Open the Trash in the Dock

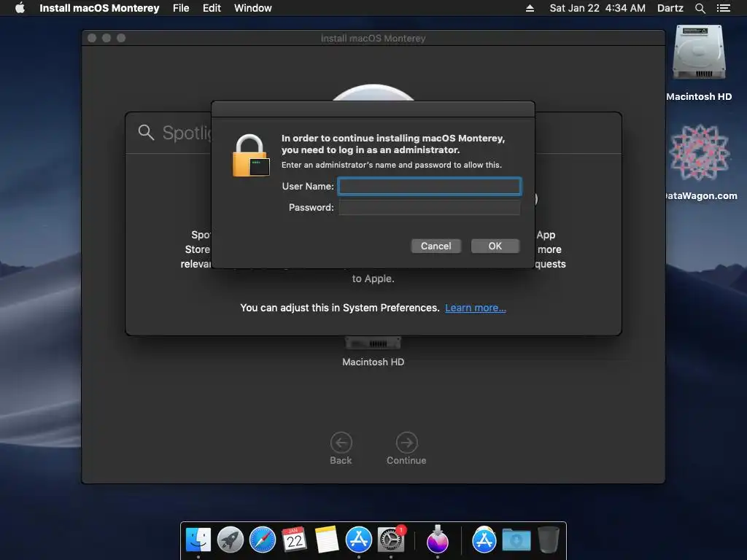(549, 540)
